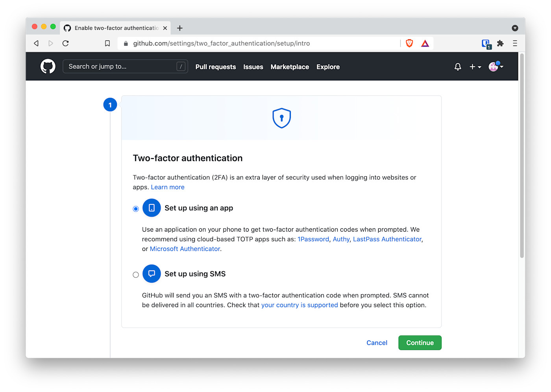
Task: Select the Set up using SMS radio button
Action: coord(136,274)
